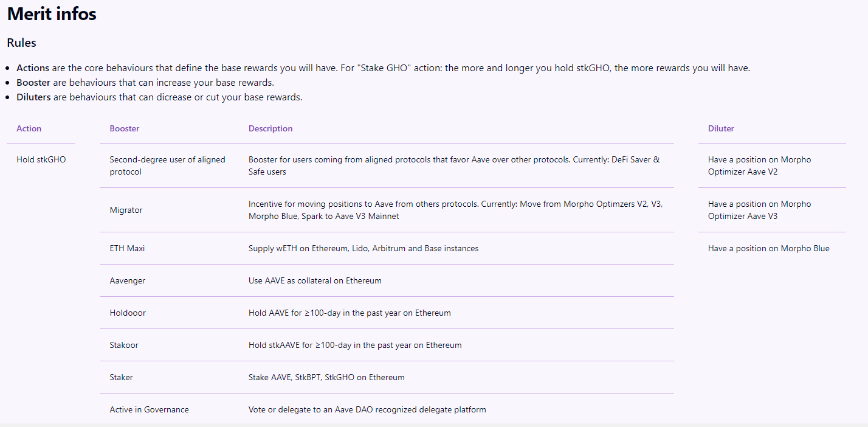
Task: Click the 'Diluter' column header
Action: tap(721, 128)
